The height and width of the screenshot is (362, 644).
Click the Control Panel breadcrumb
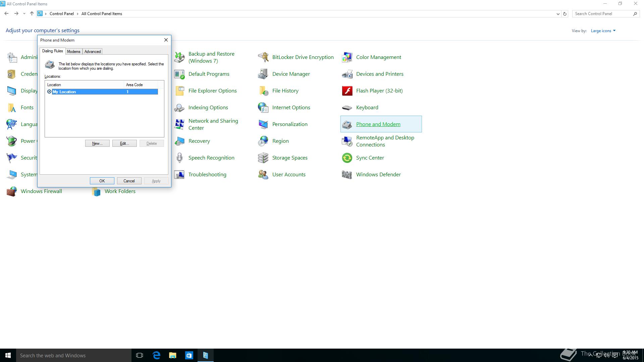tap(62, 14)
